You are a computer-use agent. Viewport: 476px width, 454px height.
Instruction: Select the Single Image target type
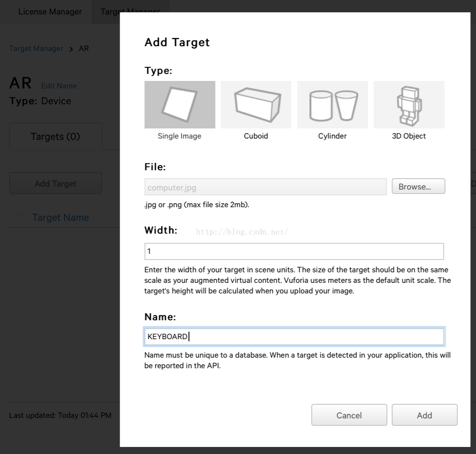180,105
